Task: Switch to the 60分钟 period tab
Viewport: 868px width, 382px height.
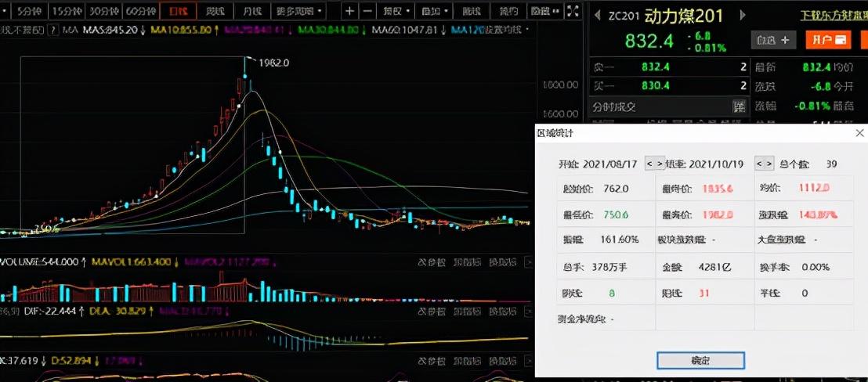Action: pos(140,10)
